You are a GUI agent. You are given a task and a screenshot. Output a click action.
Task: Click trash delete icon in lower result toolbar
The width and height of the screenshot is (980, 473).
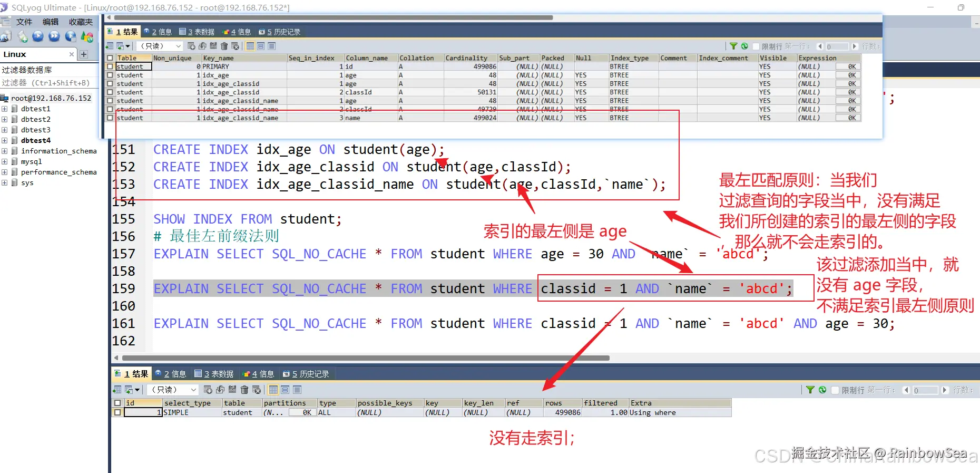pyautogui.click(x=244, y=390)
